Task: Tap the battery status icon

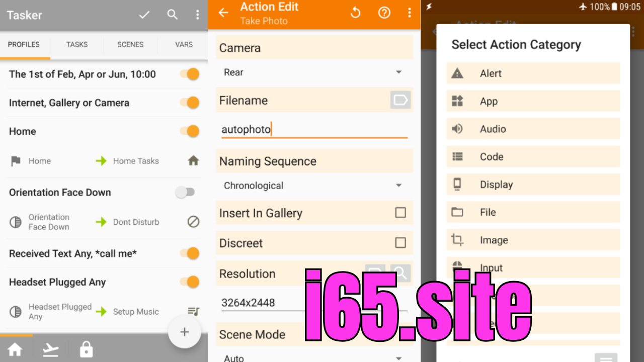Action: pos(614,7)
